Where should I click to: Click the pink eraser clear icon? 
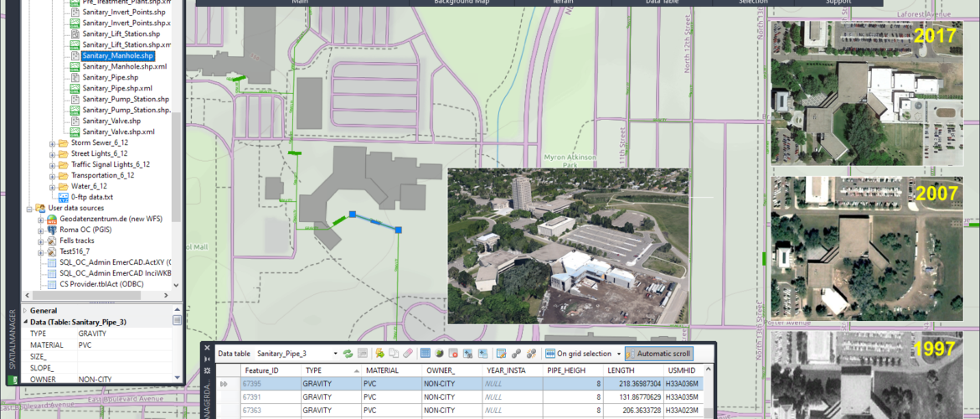pos(408,354)
